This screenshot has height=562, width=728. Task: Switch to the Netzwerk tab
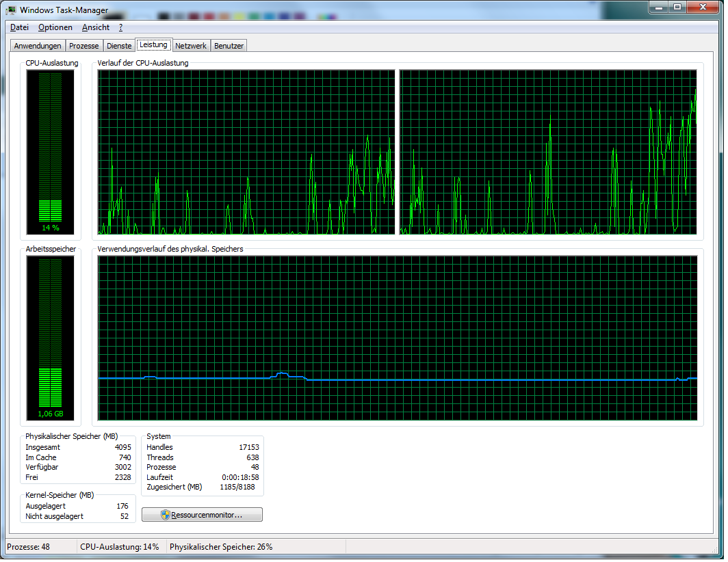(191, 46)
